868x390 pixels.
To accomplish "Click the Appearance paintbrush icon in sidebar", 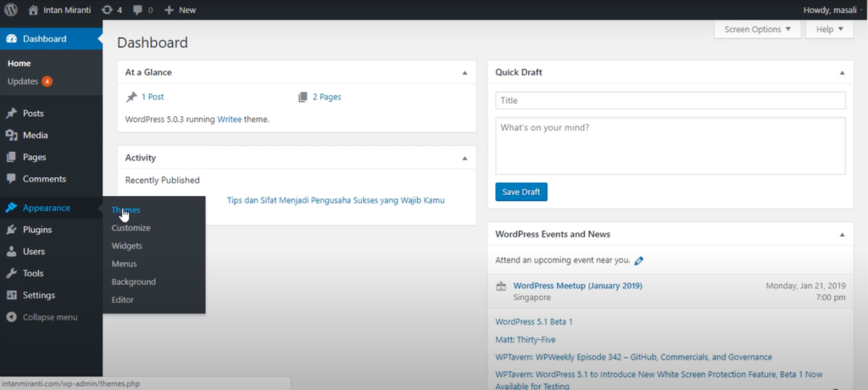I will click(x=11, y=208).
